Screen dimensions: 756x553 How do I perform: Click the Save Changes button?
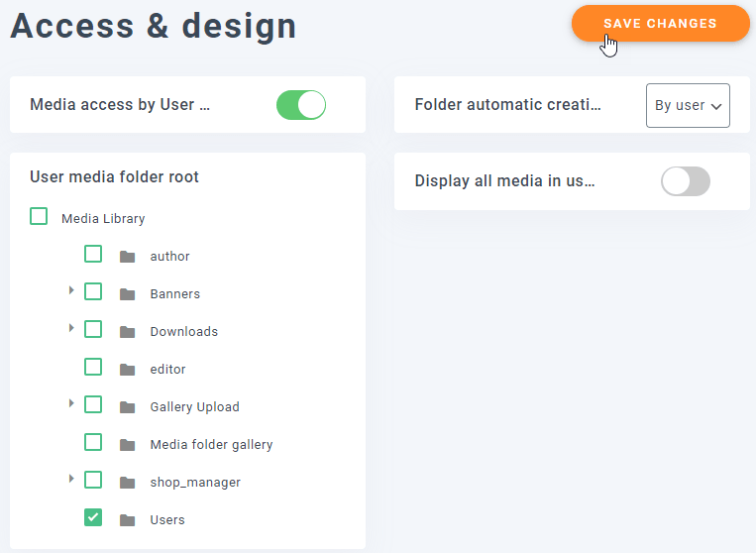coord(660,23)
